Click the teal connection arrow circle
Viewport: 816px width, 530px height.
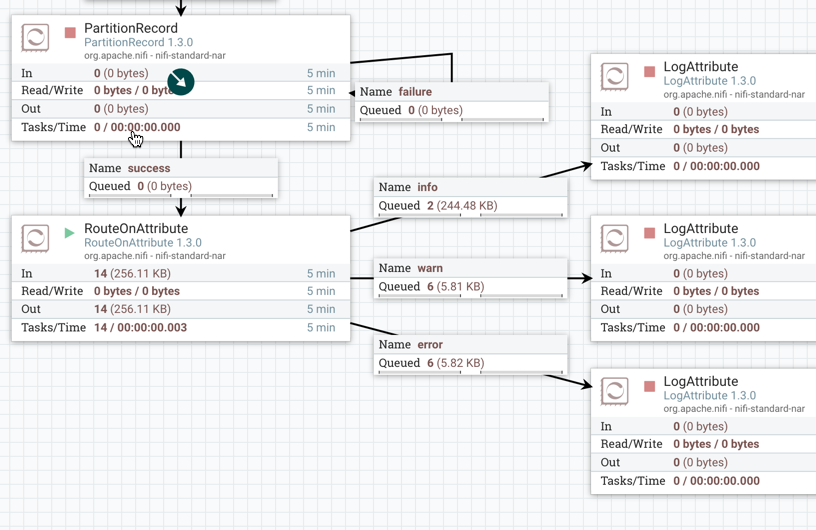pos(181,81)
